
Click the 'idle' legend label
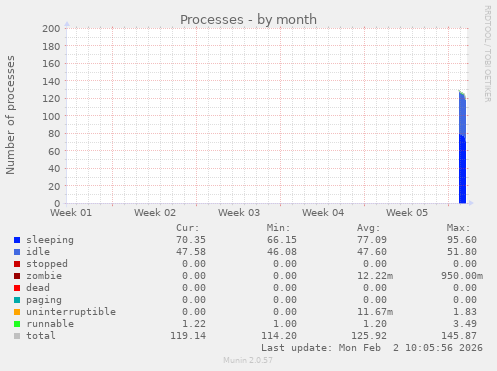38,252
